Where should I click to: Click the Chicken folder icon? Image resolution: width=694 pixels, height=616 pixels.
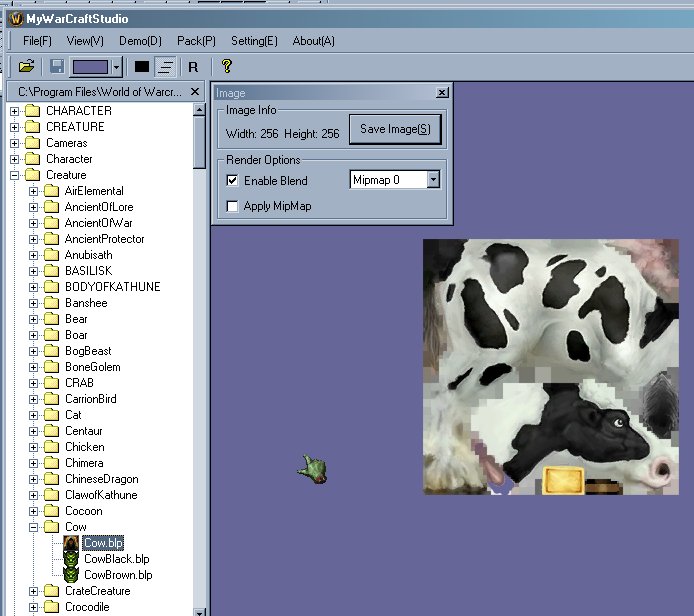pyautogui.click(x=51, y=447)
